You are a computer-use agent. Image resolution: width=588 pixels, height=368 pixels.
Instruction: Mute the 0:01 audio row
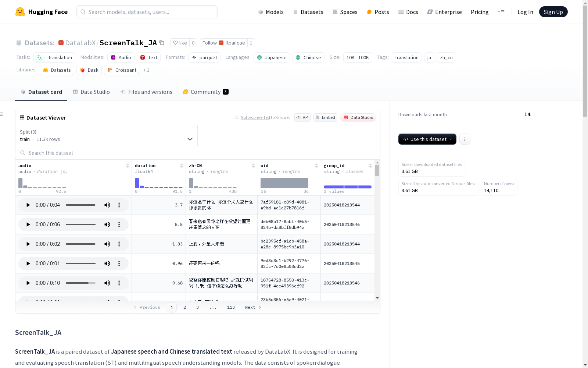click(x=107, y=263)
